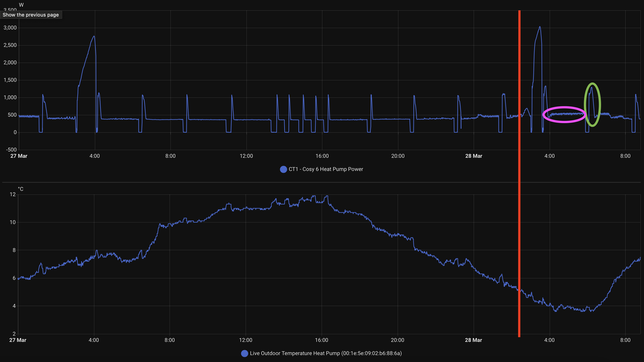Click the tallest power peak above 3,000 W
This screenshot has width=644, height=362.
(x=540, y=27)
